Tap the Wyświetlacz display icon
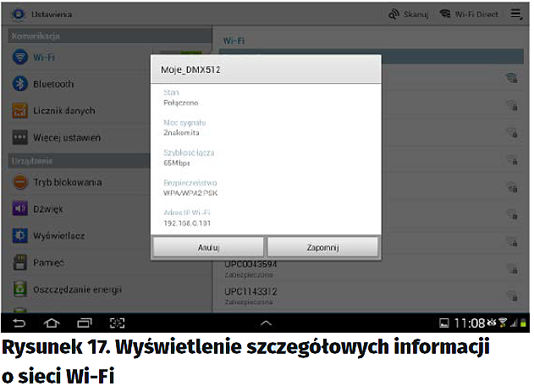Viewport: 534px width, 392px height. [19, 235]
